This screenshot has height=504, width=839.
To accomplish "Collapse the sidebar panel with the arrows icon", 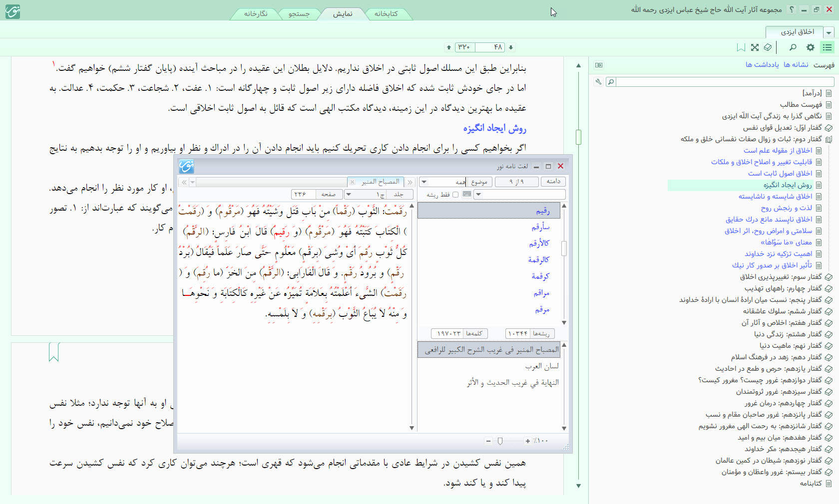I will click(599, 65).
